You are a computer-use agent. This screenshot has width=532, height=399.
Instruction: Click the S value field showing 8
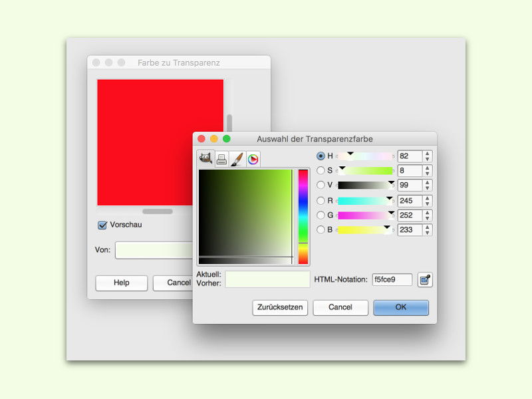pos(410,170)
